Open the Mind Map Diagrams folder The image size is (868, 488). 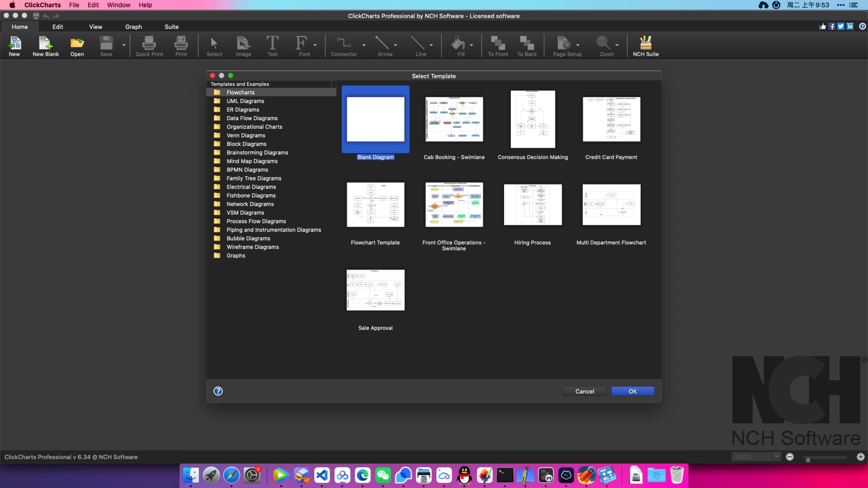pos(252,161)
